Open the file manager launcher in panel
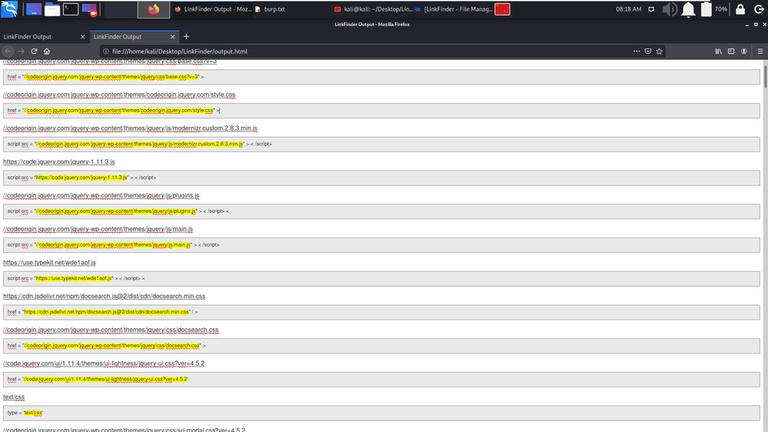The image size is (768, 432). (52, 9)
